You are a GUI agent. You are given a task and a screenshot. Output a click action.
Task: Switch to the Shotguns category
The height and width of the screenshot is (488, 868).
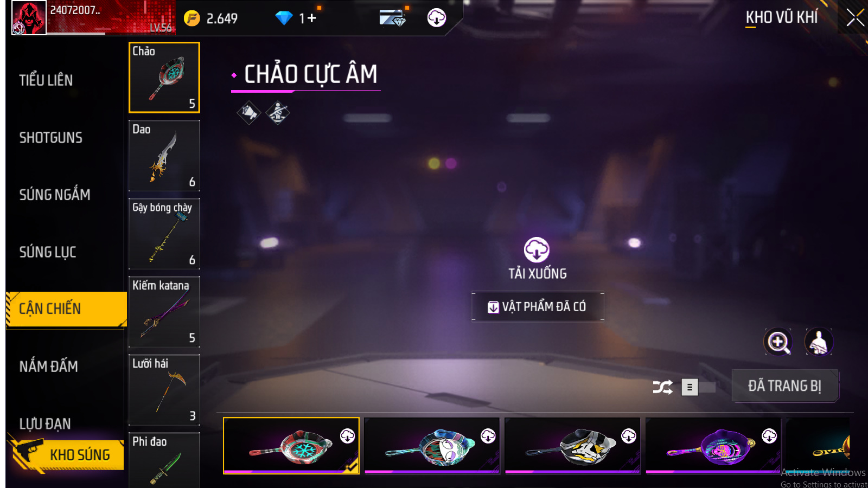[x=51, y=138]
